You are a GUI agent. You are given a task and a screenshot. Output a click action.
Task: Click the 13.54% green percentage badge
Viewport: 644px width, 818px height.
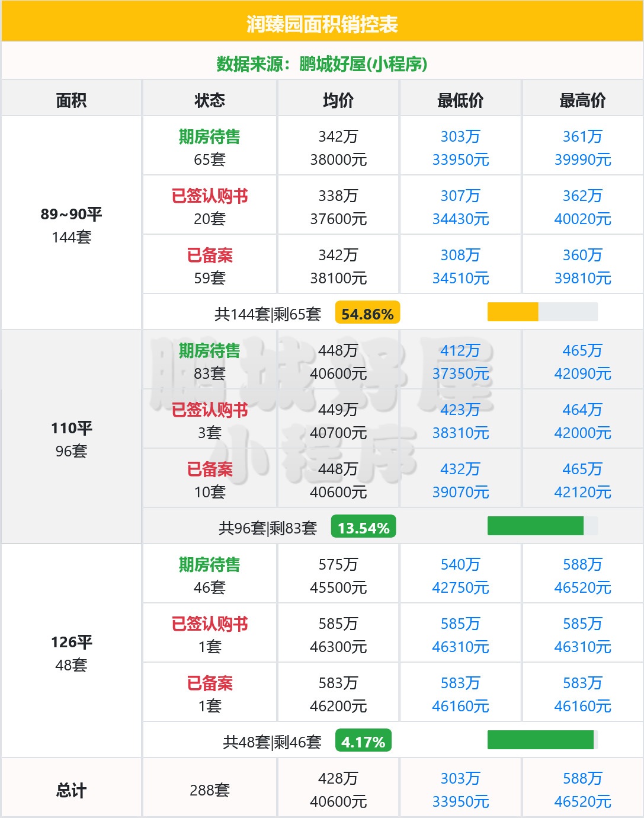click(x=363, y=528)
